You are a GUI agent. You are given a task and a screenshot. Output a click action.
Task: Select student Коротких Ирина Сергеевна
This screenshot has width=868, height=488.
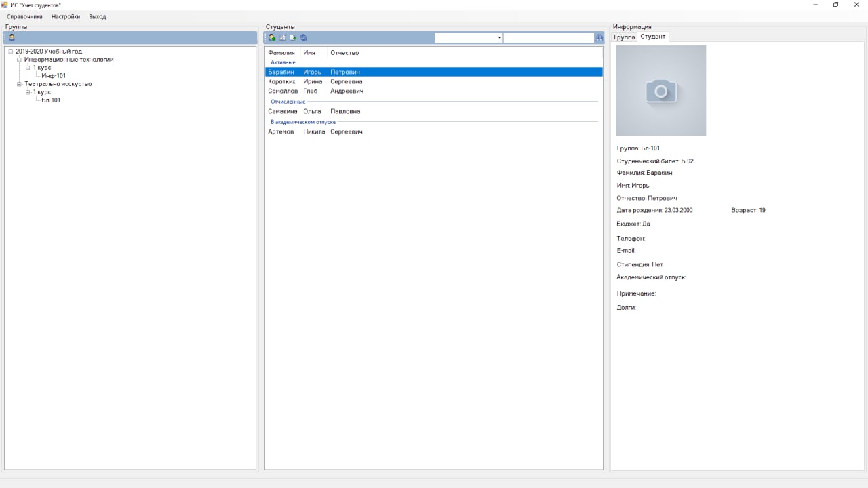point(315,81)
